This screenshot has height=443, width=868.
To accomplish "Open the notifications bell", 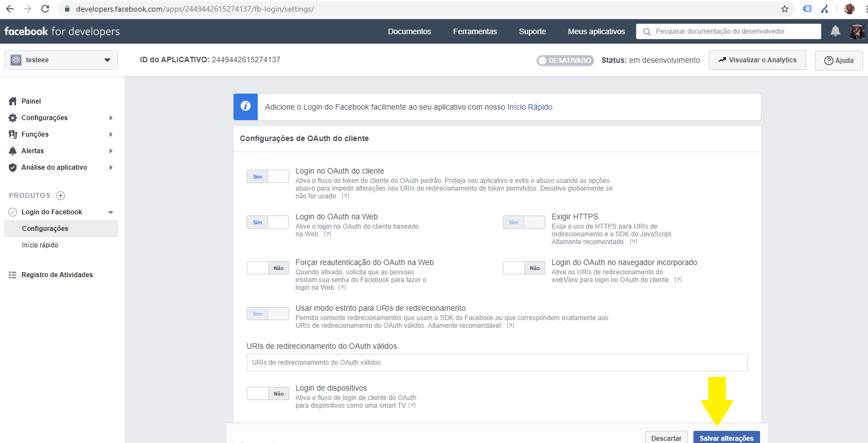I will (x=836, y=31).
